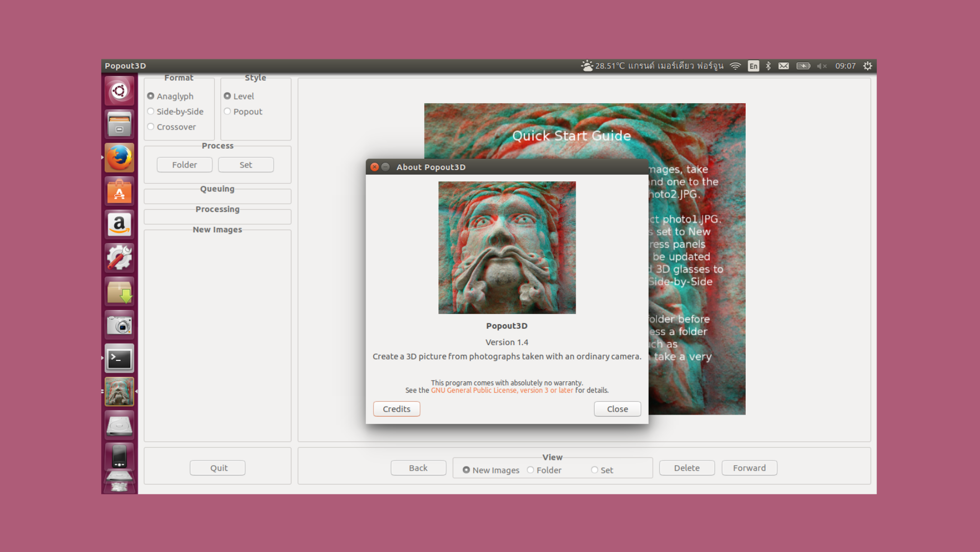Select the Side-by-Side format
The width and height of the screenshot is (980, 552).
(176, 111)
